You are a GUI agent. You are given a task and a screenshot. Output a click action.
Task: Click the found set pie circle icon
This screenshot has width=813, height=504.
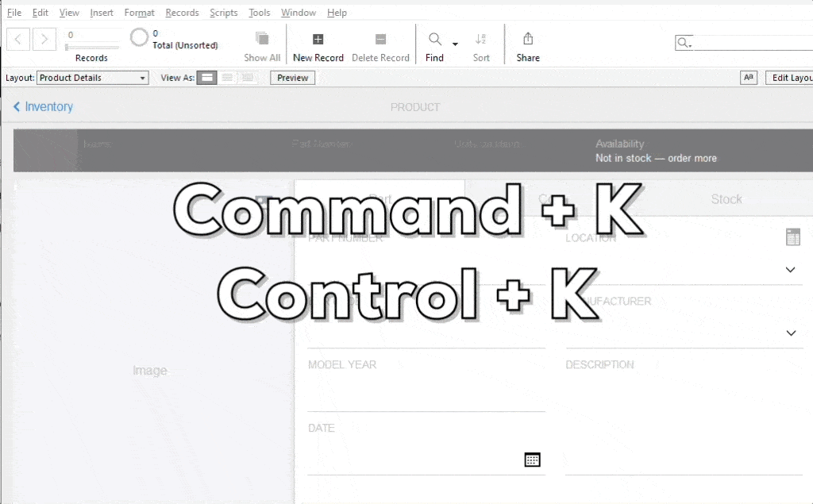pos(139,37)
